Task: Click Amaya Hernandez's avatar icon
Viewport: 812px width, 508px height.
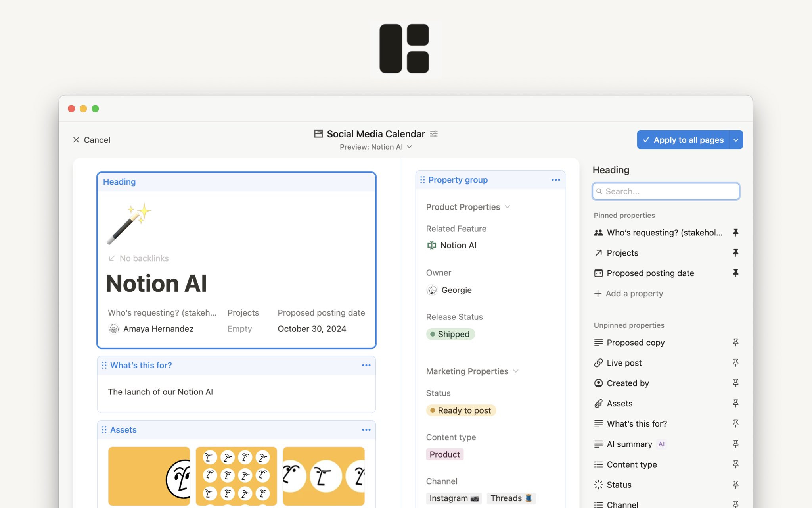Action: point(114,329)
